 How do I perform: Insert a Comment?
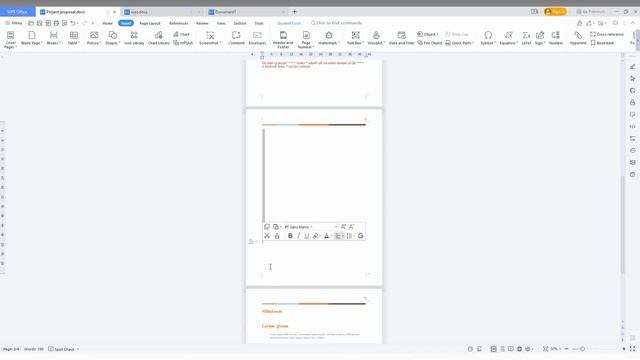coord(236,38)
